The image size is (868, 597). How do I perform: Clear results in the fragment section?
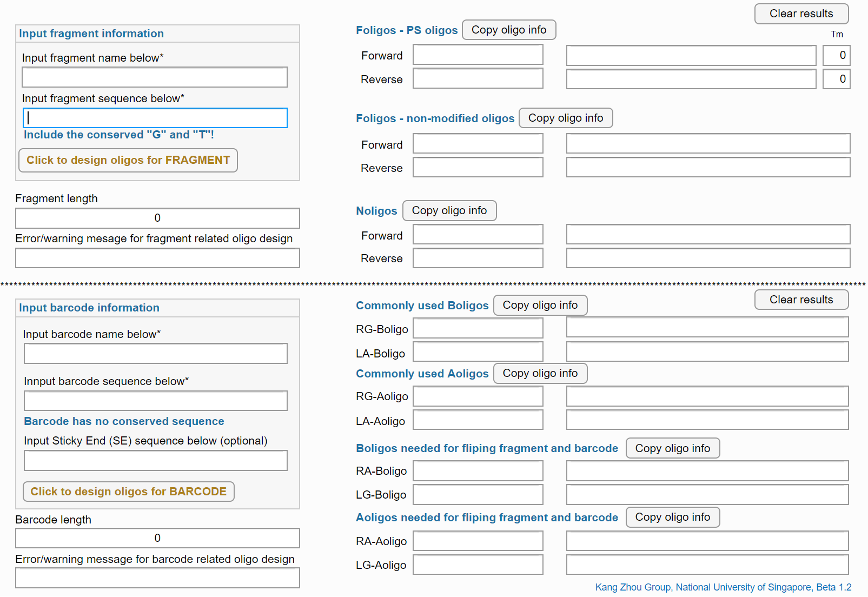click(801, 14)
